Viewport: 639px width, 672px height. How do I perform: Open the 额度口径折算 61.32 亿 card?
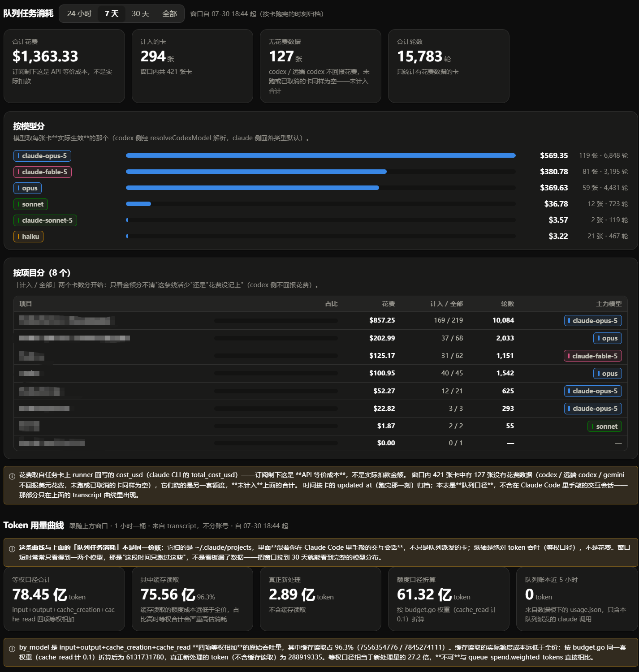pos(449,599)
